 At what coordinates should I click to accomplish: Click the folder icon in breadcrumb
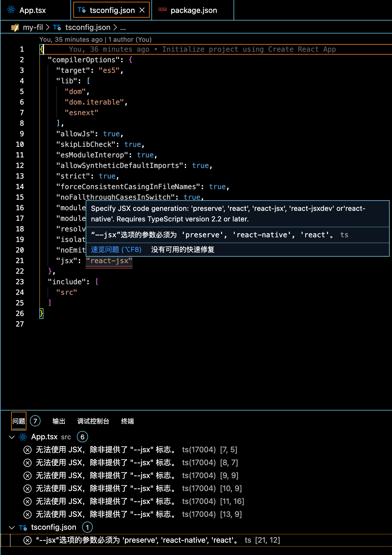[x=15, y=28]
